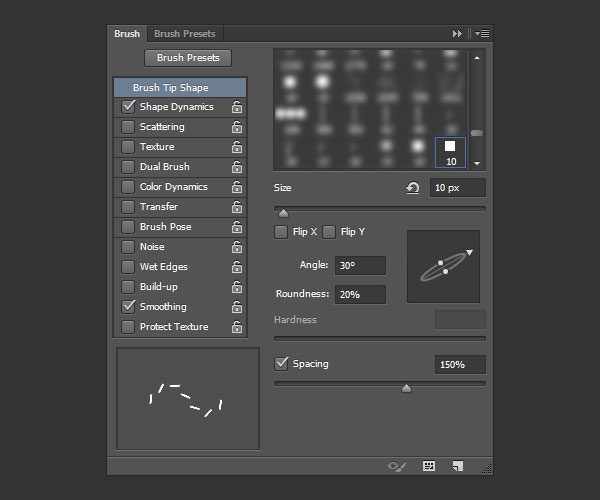The height and width of the screenshot is (500, 600).
Task: Toggle lock icon for Color Dynamics
Action: (237, 187)
